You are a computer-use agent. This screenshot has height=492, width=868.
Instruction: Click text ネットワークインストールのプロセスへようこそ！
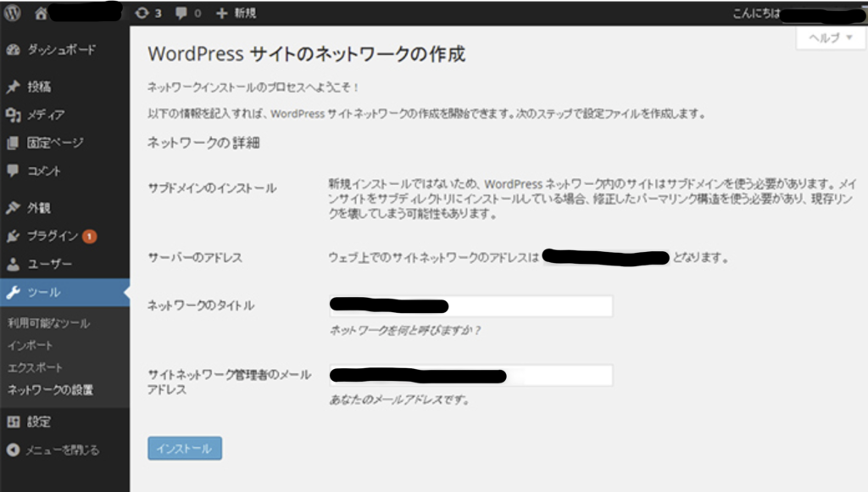pos(253,87)
